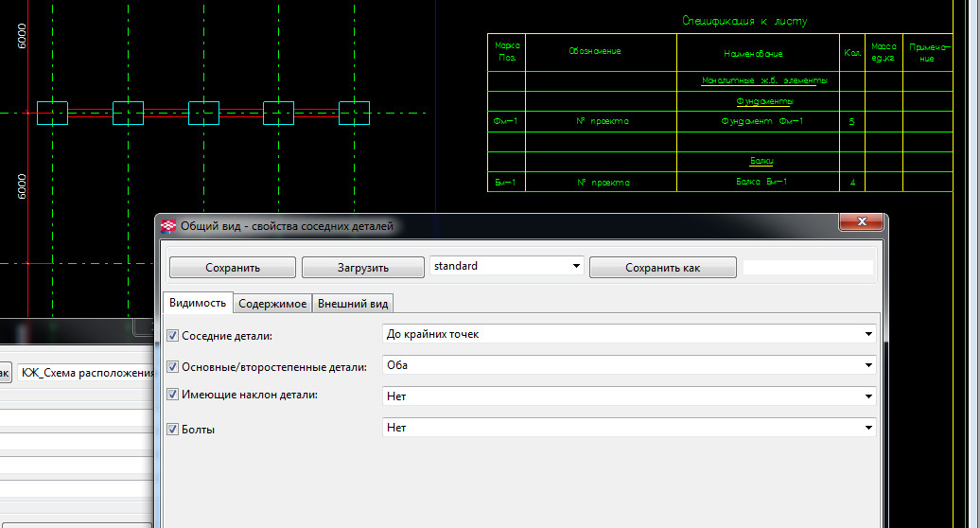Image resolution: width=980 pixels, height=528 pixels.
Task: Click the Tekla icon in dialog title bar
Action: pyautogui.click(x=169, y=226)
